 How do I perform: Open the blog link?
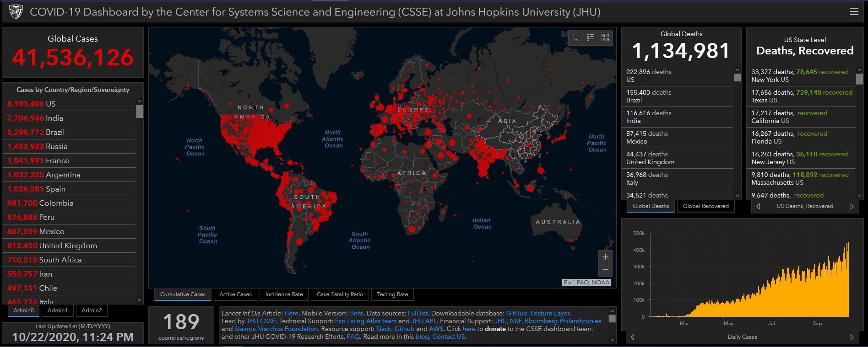pos(422,337)
